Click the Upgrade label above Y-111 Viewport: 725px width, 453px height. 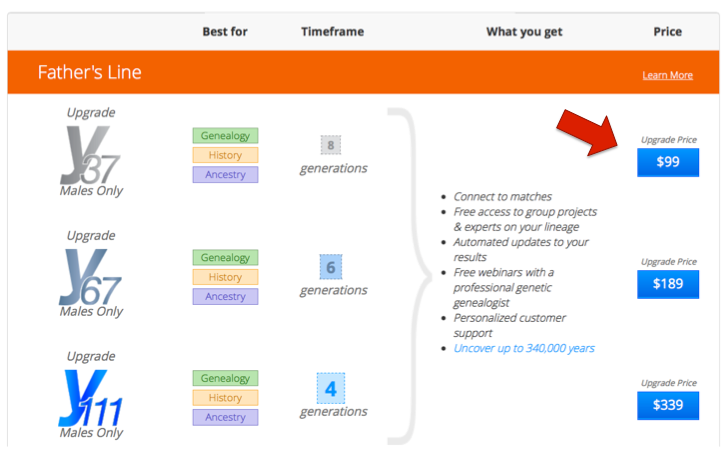point(91,356)
